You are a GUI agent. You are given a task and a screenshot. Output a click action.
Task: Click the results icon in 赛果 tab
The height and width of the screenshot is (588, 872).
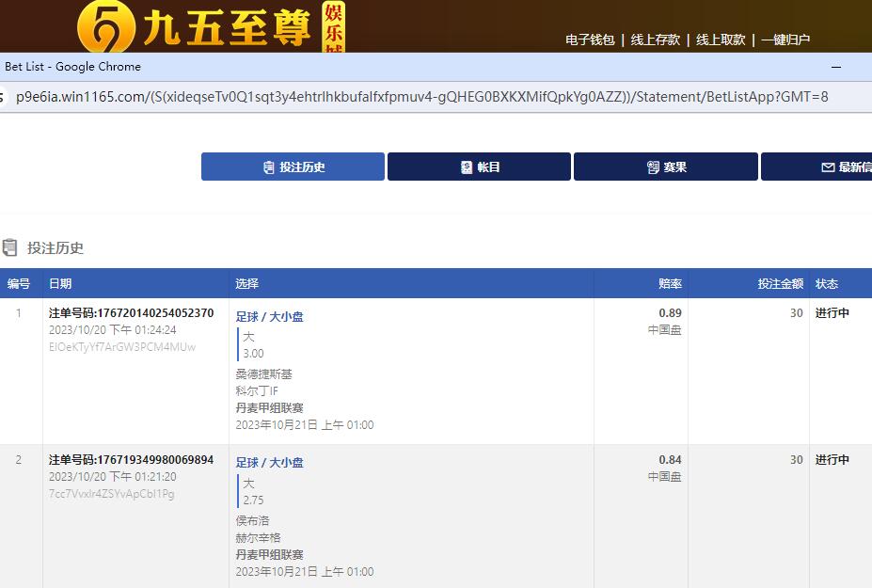pos(653,167)
